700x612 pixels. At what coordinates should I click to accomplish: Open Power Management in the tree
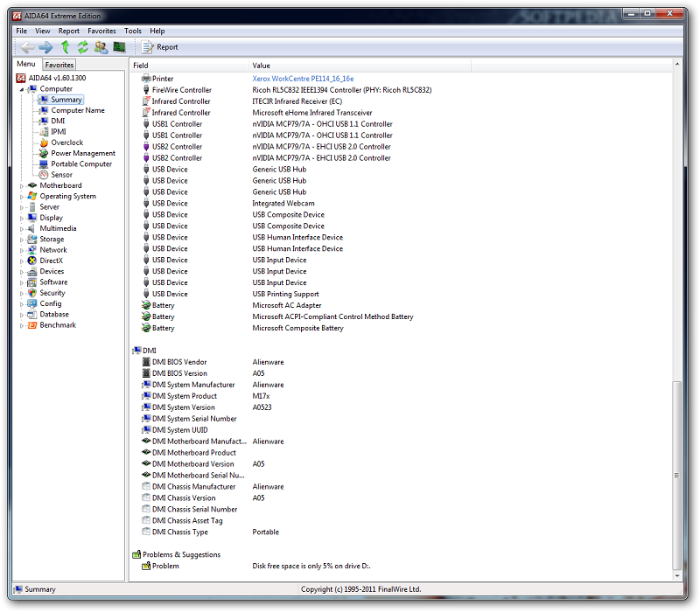(x=82, y=153)
